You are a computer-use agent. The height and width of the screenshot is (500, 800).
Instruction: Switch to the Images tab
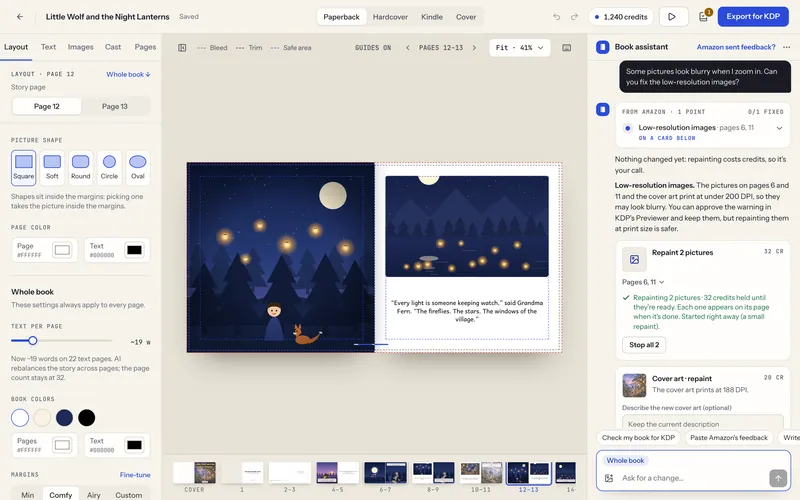click(x=81, y=47)
